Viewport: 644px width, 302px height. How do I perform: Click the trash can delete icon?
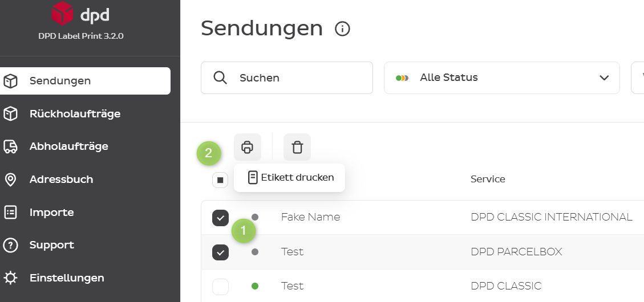tap(297, 147)
